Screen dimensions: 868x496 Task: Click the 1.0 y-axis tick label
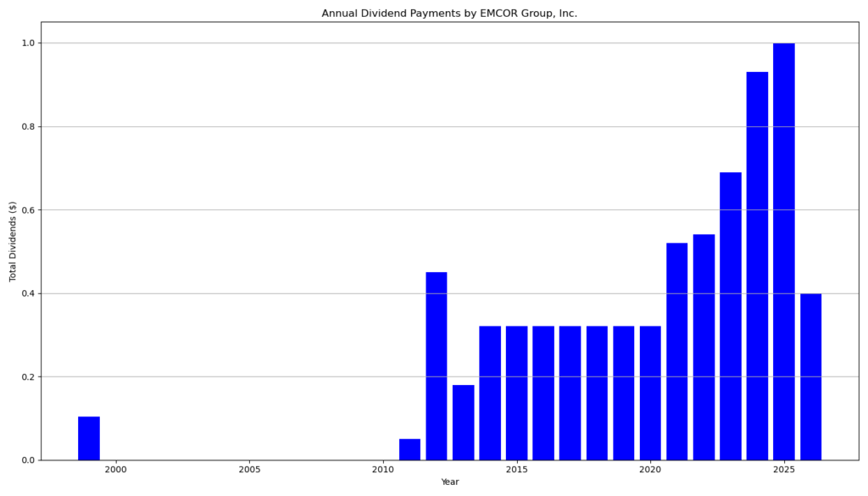tap(29, 43)
